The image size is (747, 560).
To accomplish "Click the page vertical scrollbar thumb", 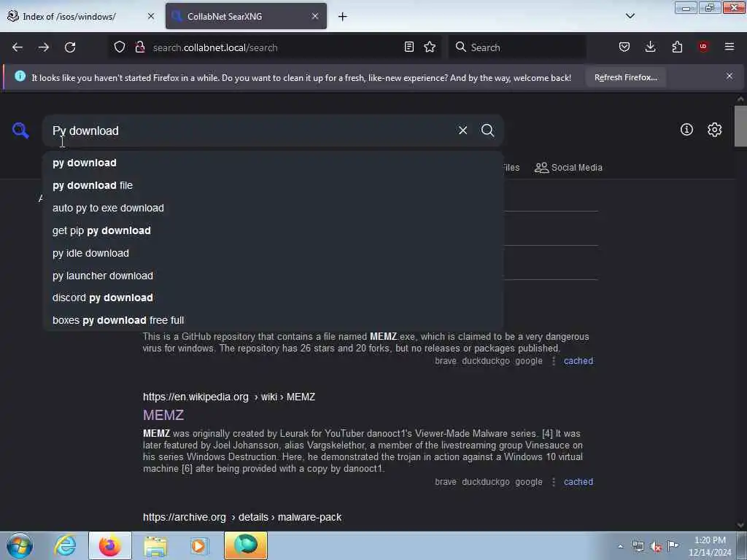I will (740, 125).
